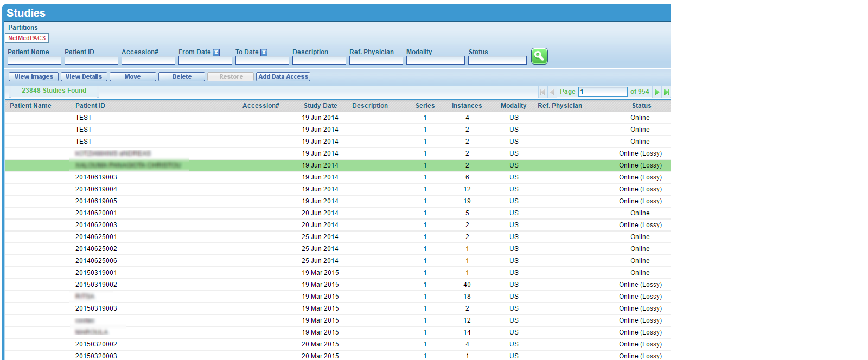Go to next page arrow icon
Viewport: 868px width, 360px height.
click(x=657, y=92)
